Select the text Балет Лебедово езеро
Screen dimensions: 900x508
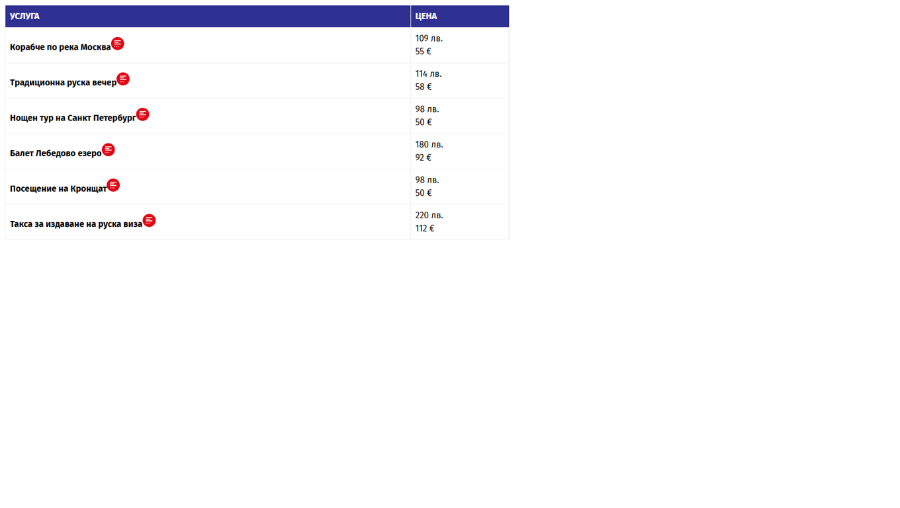coord(56,153)
